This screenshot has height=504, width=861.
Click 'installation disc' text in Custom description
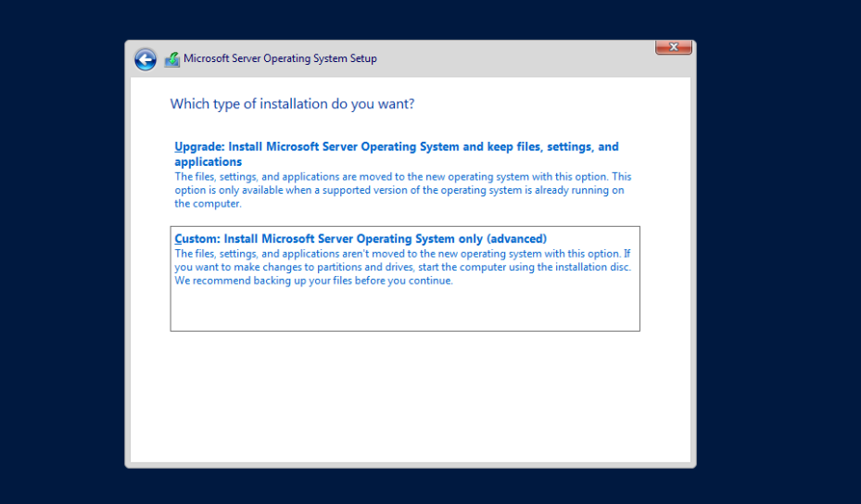pyautogui.click(x=590, y=267)
